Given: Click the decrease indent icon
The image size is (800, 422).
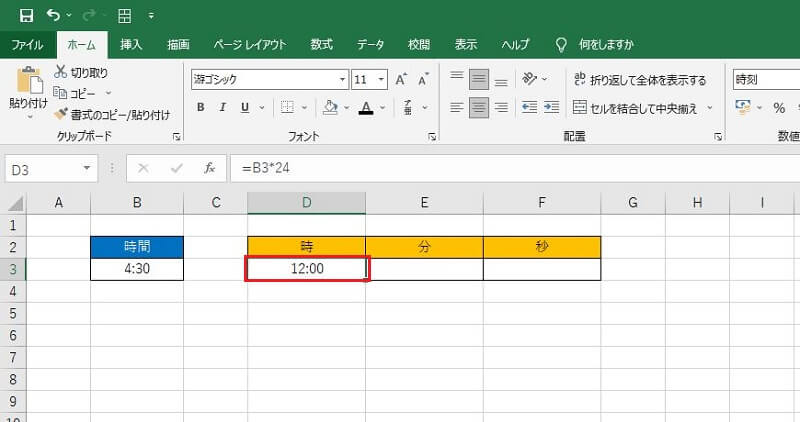Looking at the screenshot, I should [530, 107].
